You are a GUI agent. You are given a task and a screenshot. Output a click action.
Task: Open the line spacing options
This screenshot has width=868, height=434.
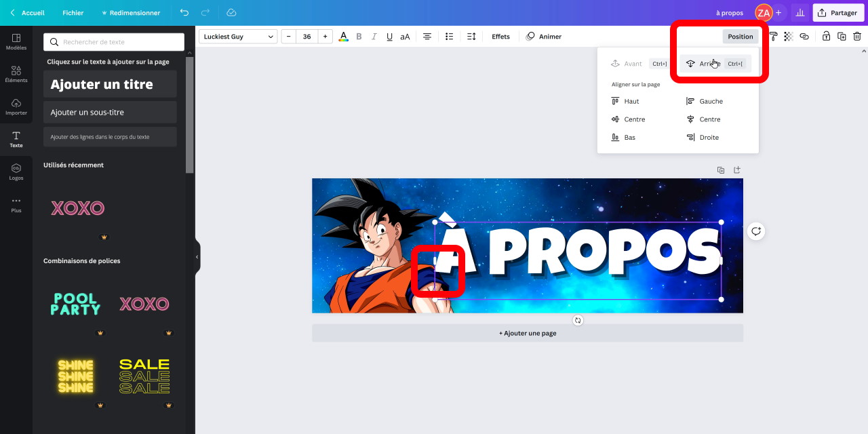coord(471,37)
